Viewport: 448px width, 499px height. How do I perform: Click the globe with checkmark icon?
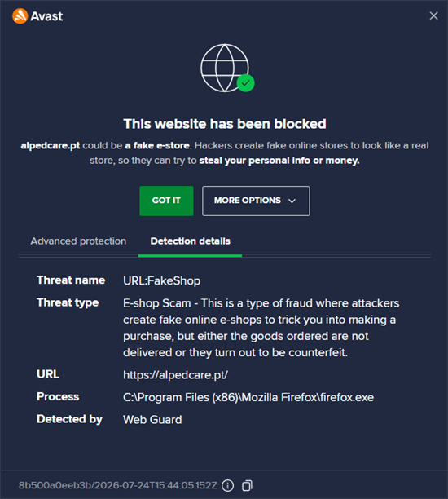pos(227,68)
